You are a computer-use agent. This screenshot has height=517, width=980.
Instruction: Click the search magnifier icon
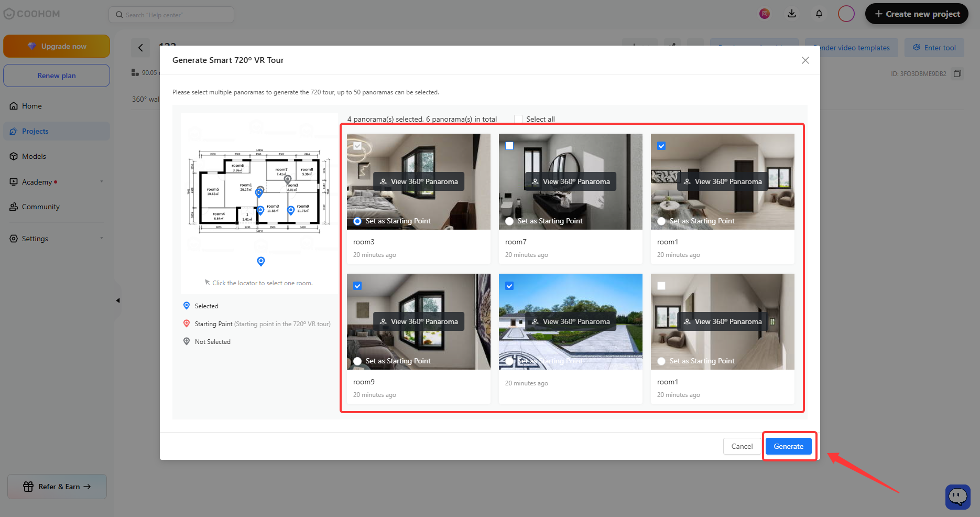[x=119, y=15]
